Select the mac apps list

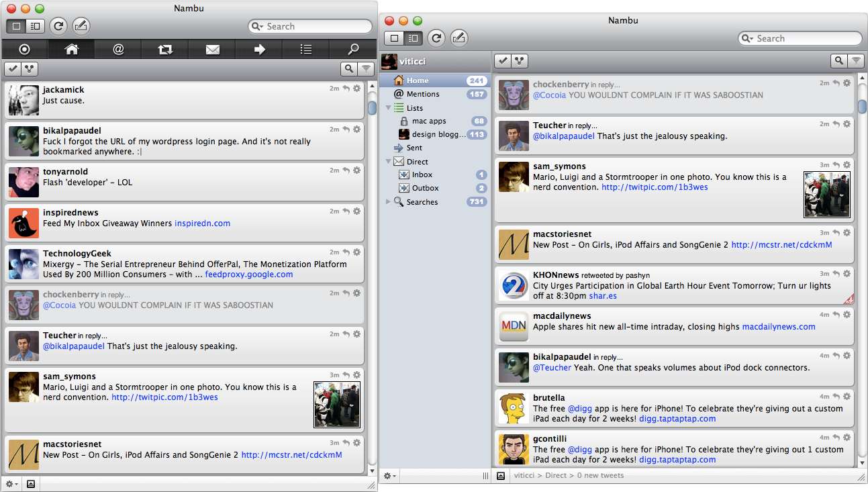pos(435,121)
